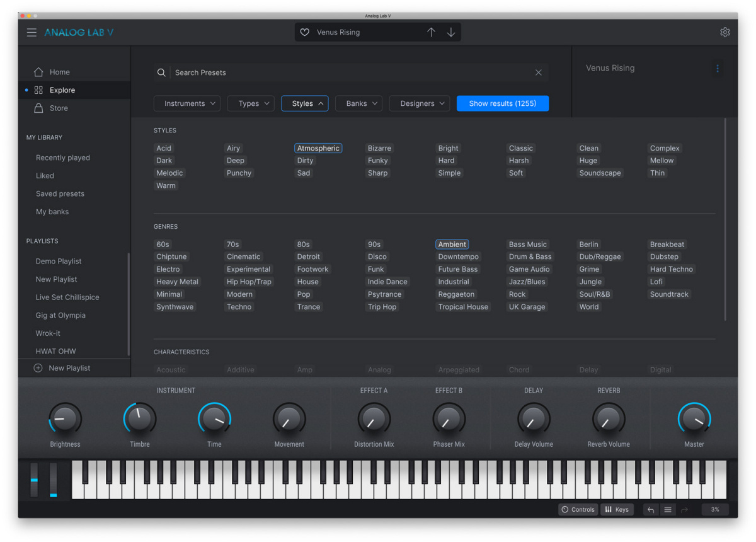Click the hamburger menu icon top left
756x542 pixels.
pyautogui.click(x=31, y=32)
